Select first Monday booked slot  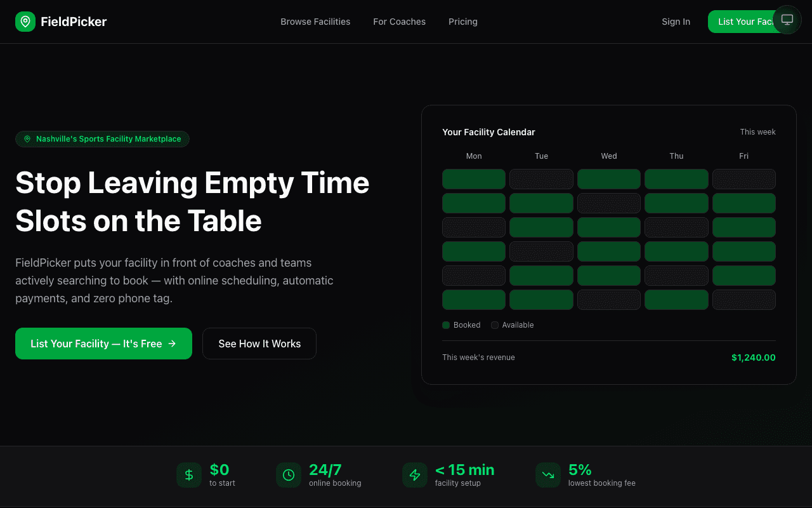pos(474,179)
